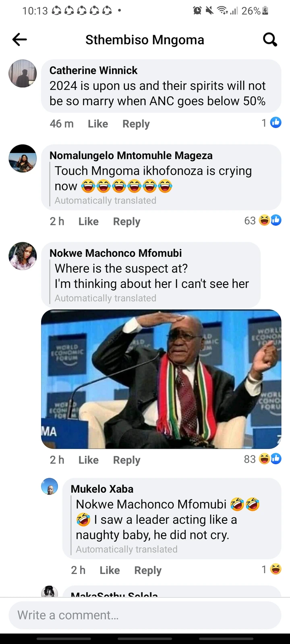Open Nomalungelo Mntomuhle Mageza's avatar
The image size is (290, 644).
tap(23, 159)
